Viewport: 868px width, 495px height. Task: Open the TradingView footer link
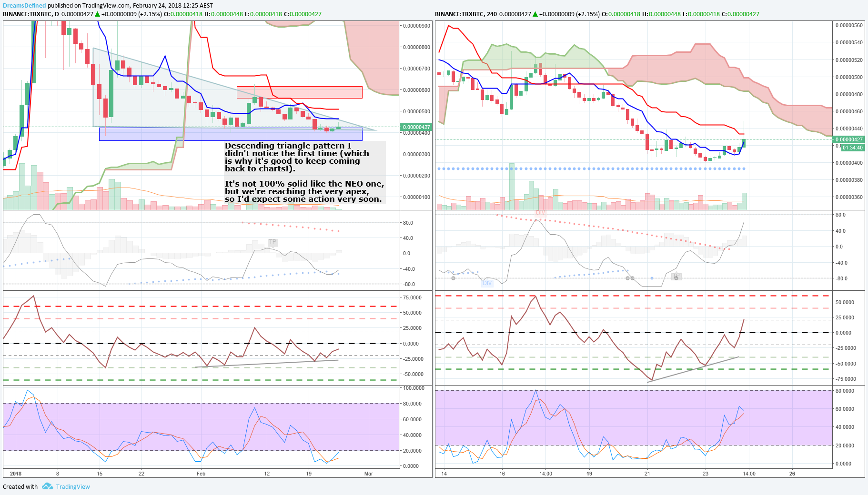tap(73, 486)
